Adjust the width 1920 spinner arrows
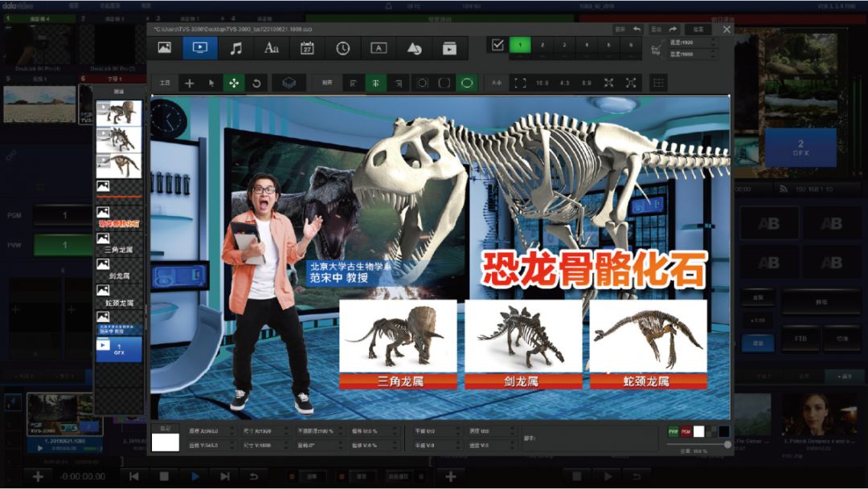The image size is (868, 489). click(x=713, y=42)
